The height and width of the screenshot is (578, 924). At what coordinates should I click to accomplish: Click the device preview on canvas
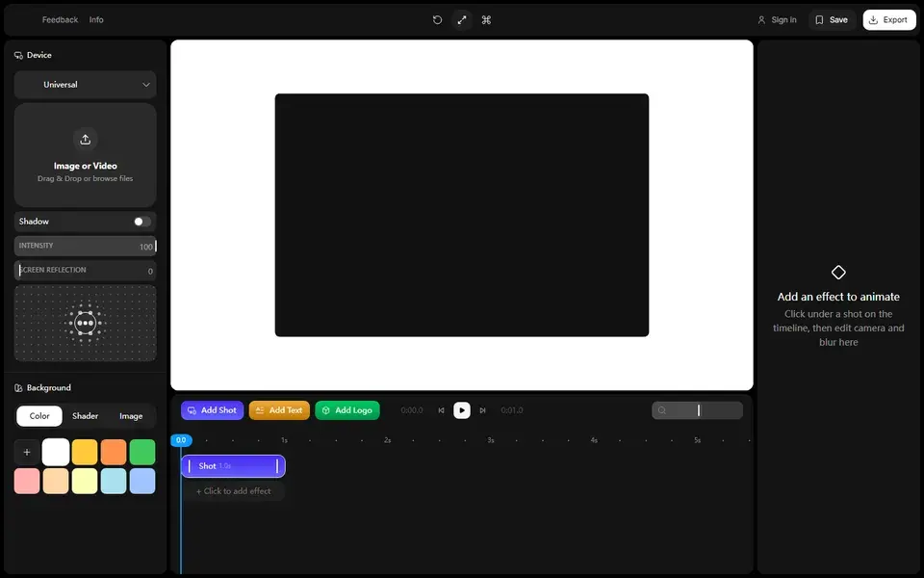[462, 215]
